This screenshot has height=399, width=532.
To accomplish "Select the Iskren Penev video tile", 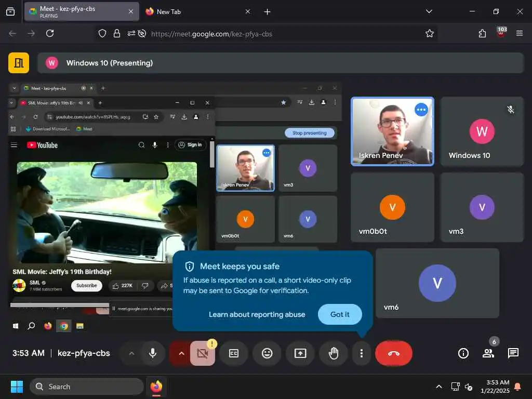I will [x=392, y=131].
